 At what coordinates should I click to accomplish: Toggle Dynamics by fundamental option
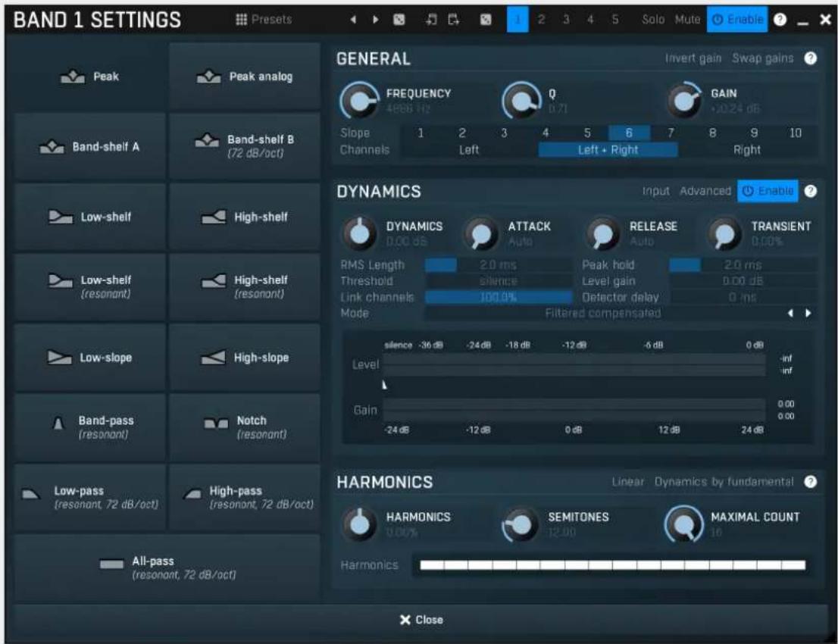724,482
